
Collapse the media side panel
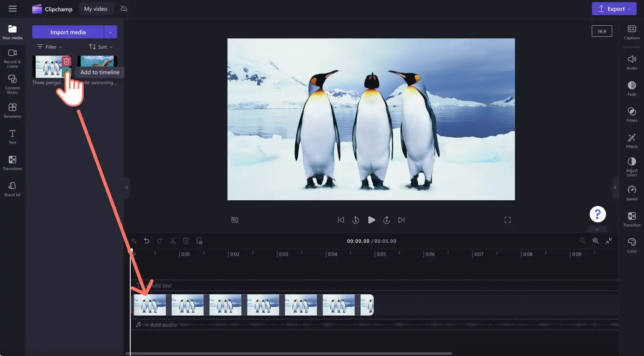(x=127, y=188)
